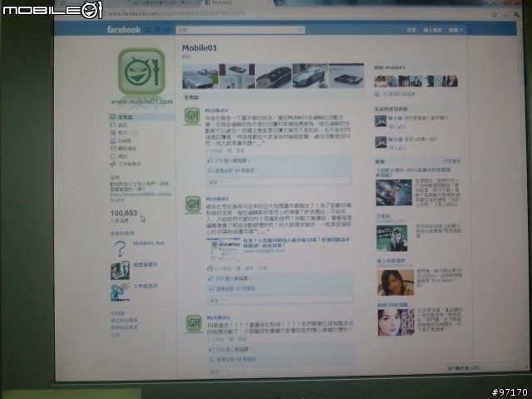This screenshot has height=399, width=532.
Task: Click the thumbs-up icon beside 532
Action: (x=212, y=349)
